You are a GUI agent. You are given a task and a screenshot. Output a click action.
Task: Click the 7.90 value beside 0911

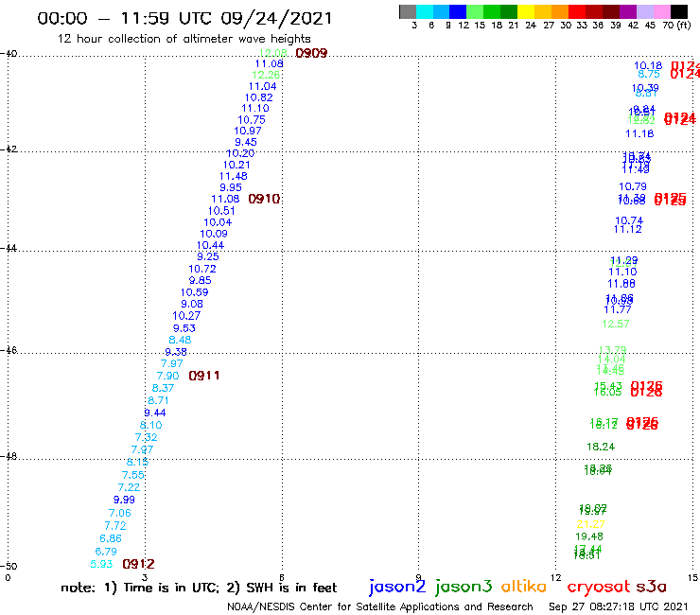pyautogui.click(x=167, y=376)
